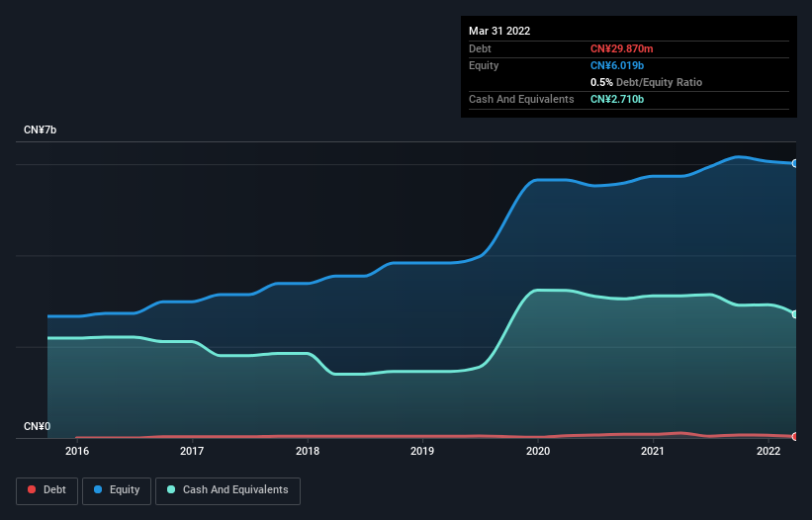Click the Equity row label in tooltip
812x520 pixels.
click(x=484, y=65)
